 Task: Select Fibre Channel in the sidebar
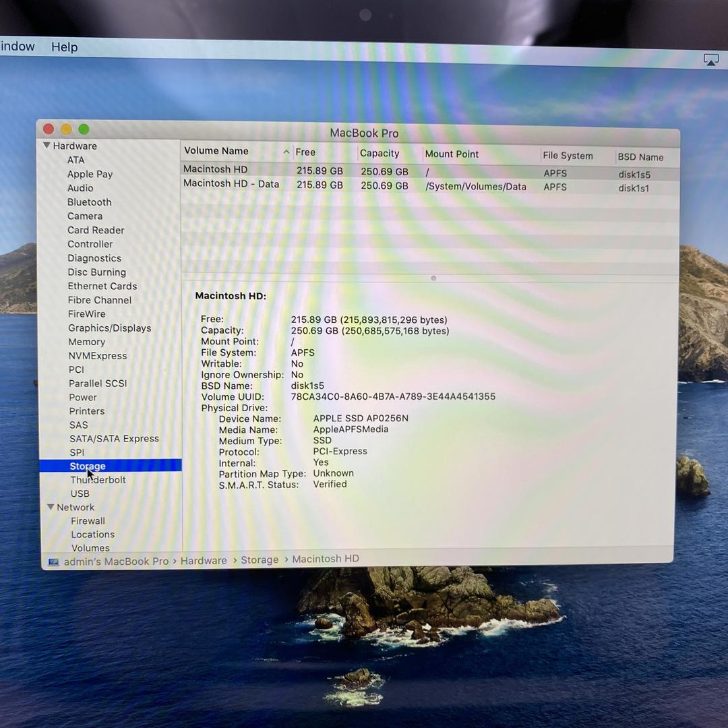[100, 300]
